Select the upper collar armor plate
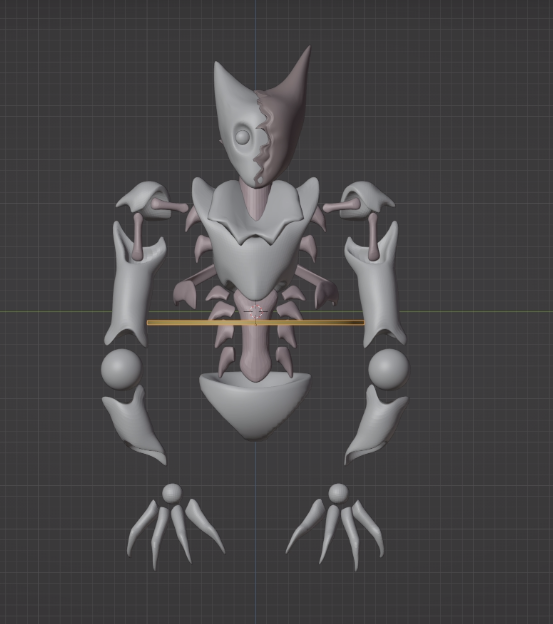 pos(254,211)
